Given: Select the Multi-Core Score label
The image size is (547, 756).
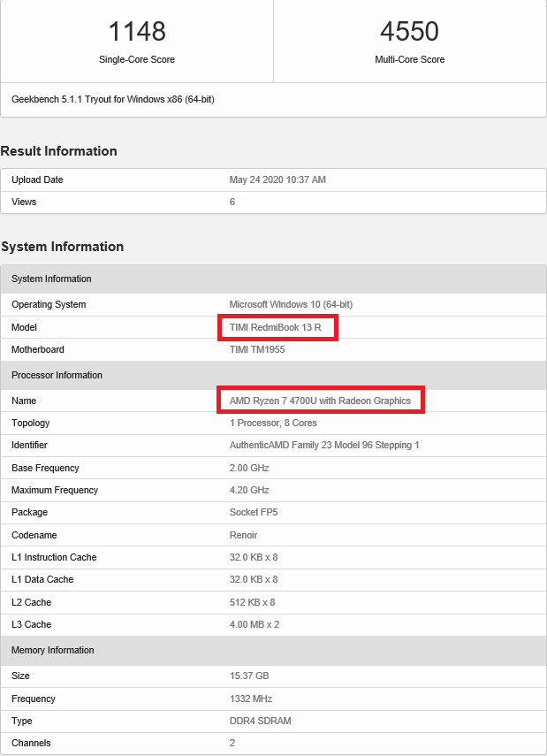Looking at the screenshot, I should tap(410, 59).
